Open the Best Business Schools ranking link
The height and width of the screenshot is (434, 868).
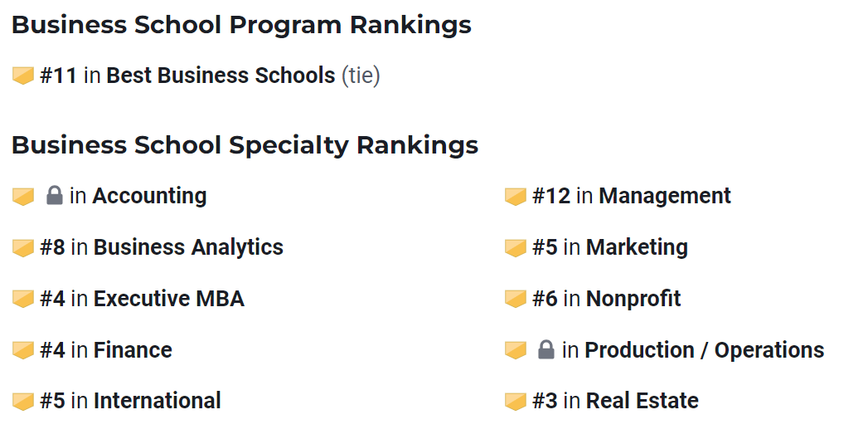(x=221, y=76)
